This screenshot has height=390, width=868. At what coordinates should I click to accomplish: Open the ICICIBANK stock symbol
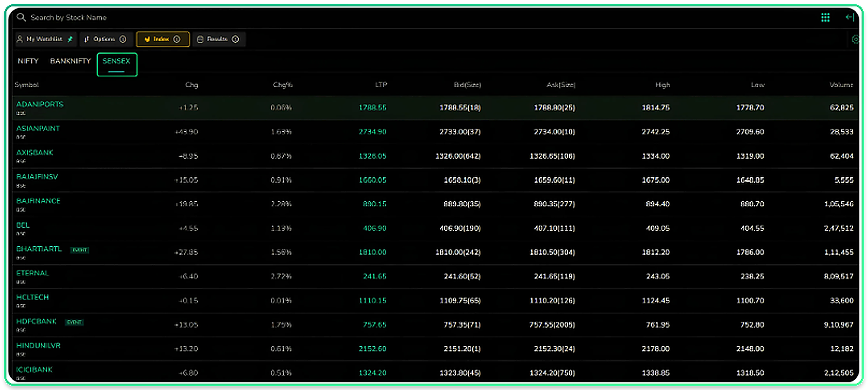point(34,370)
